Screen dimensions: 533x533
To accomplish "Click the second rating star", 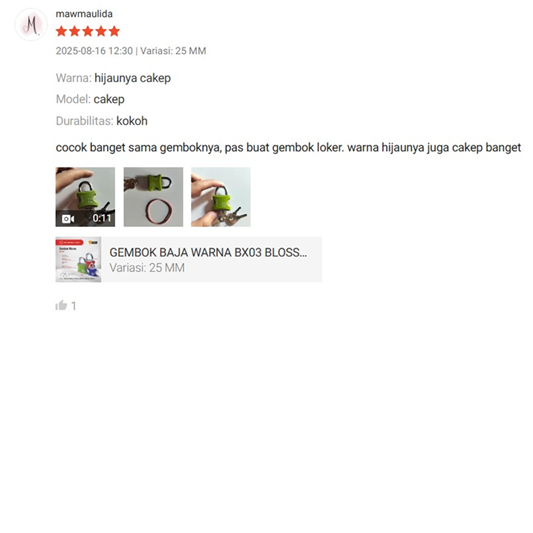I will tap(75, 31).
